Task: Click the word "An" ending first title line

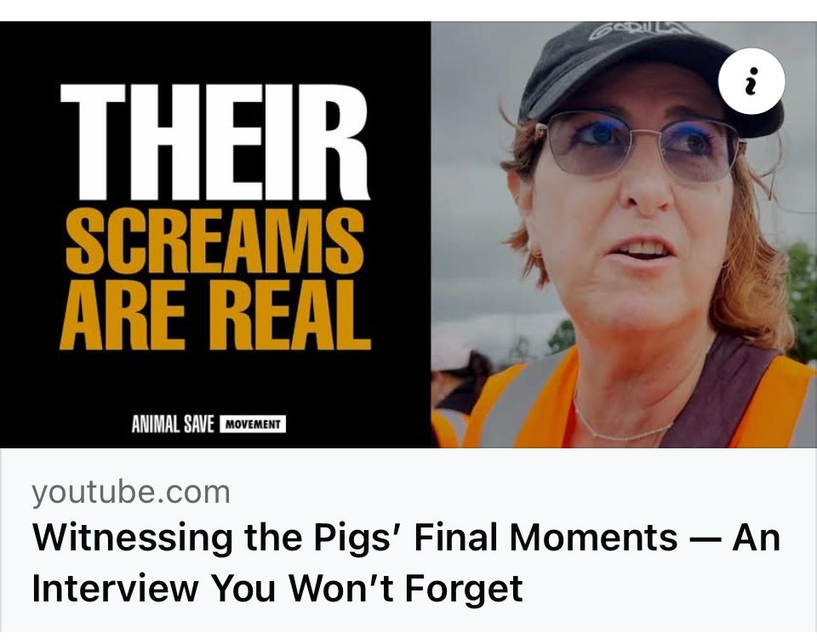Action: click(756, 537)
